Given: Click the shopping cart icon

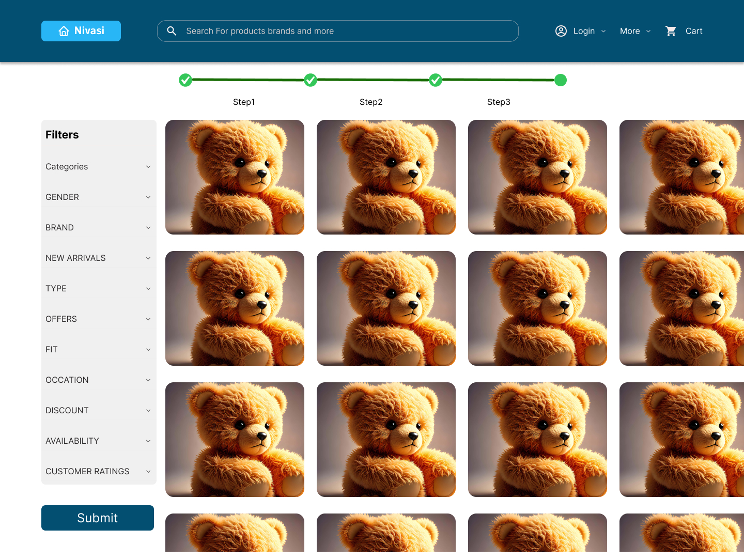Looking at the screenshot, I should 671,31.
